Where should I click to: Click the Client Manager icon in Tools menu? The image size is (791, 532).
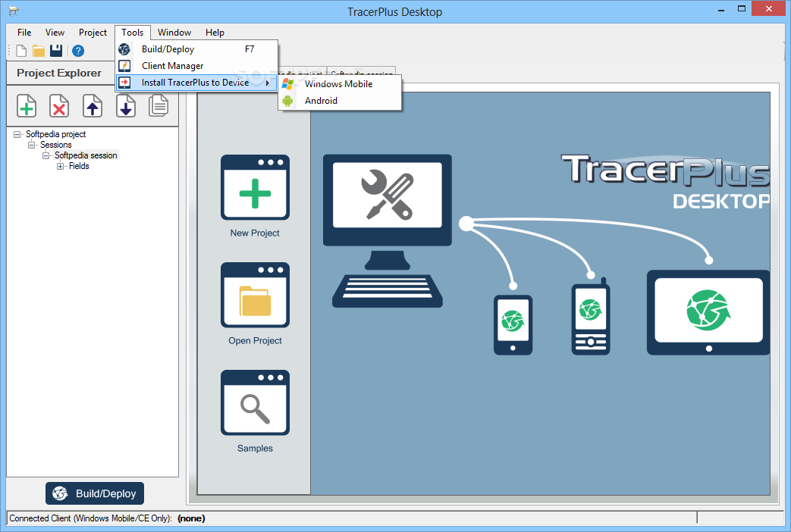pyautogui.click(x=124, y=66)
